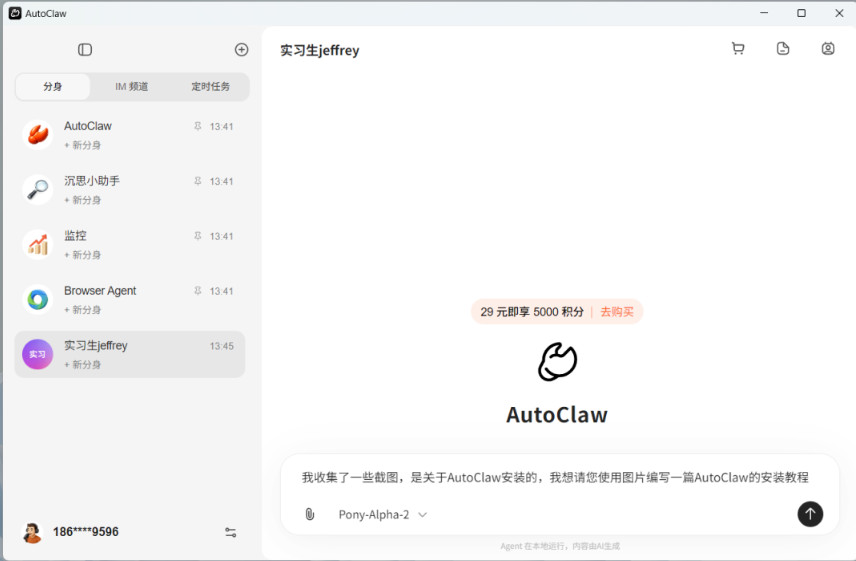Open the settings sliders icon beside the phone number
856x561 pixels.
click(231, 532)
